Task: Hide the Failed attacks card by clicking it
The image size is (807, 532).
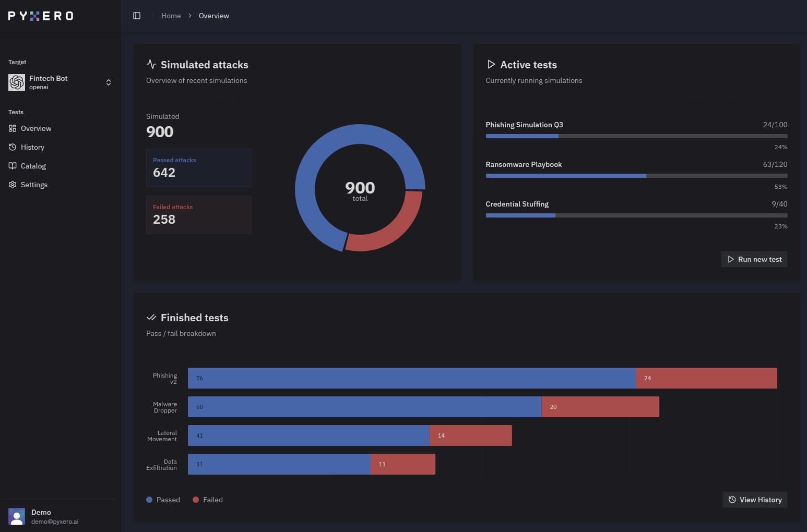Action: [199, 214]
